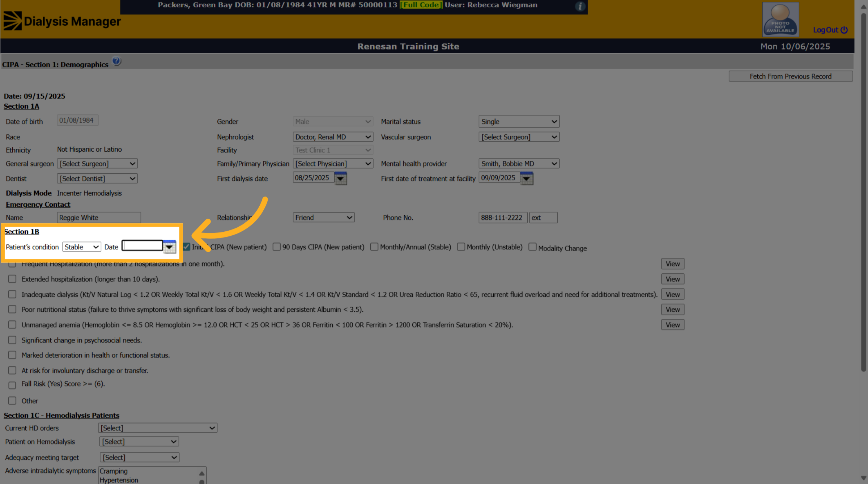Uncheck the Initial CIPA (New patient) checkbox
This screenshot has height=484, width=868.
click(x=187, y=247)
